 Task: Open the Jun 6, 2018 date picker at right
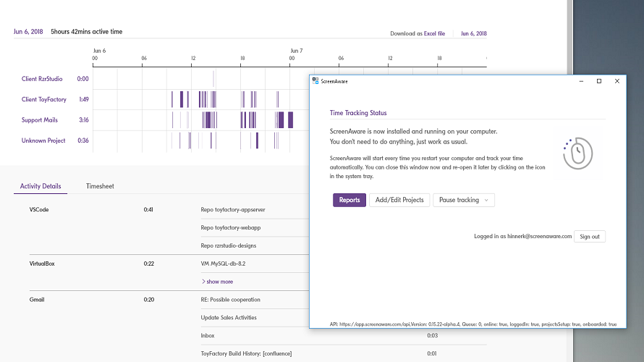coord(473,34)
